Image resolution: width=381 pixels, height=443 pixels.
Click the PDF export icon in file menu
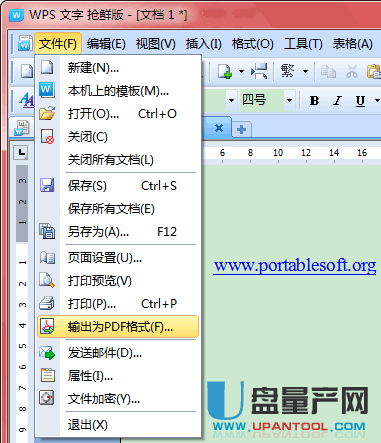[x=47, y=326]
